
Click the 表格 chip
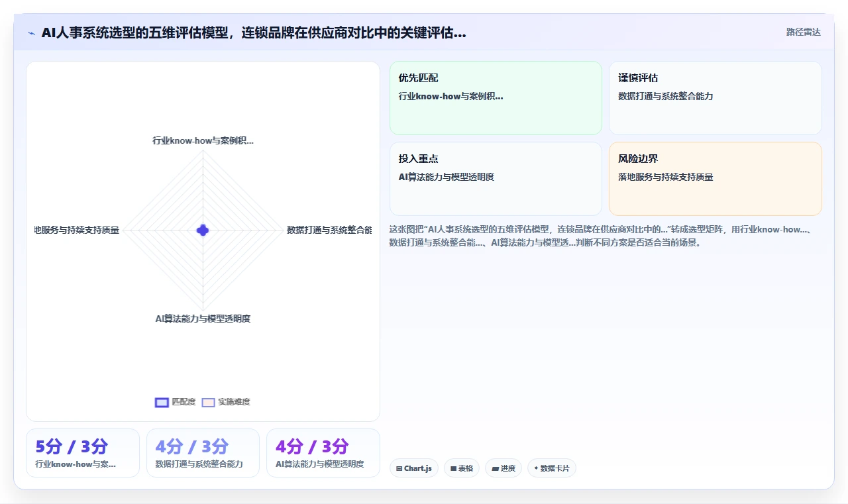(x=462, y=468)
